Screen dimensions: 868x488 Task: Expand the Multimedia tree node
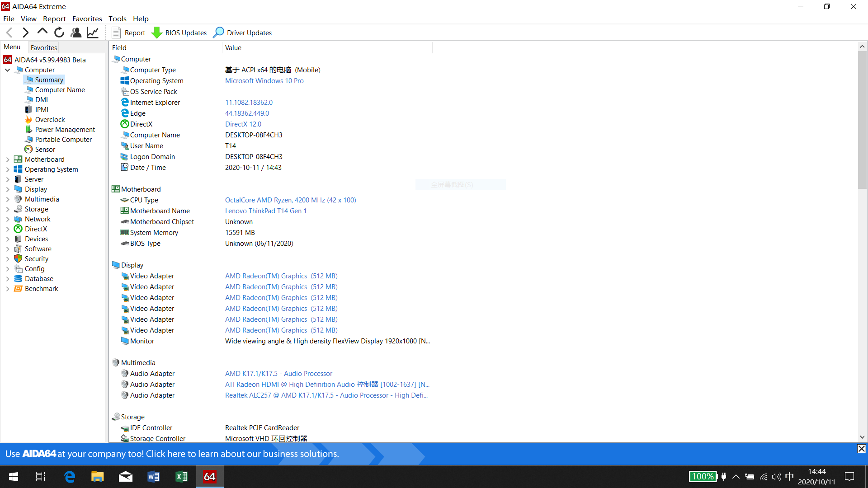pos(8,199)
